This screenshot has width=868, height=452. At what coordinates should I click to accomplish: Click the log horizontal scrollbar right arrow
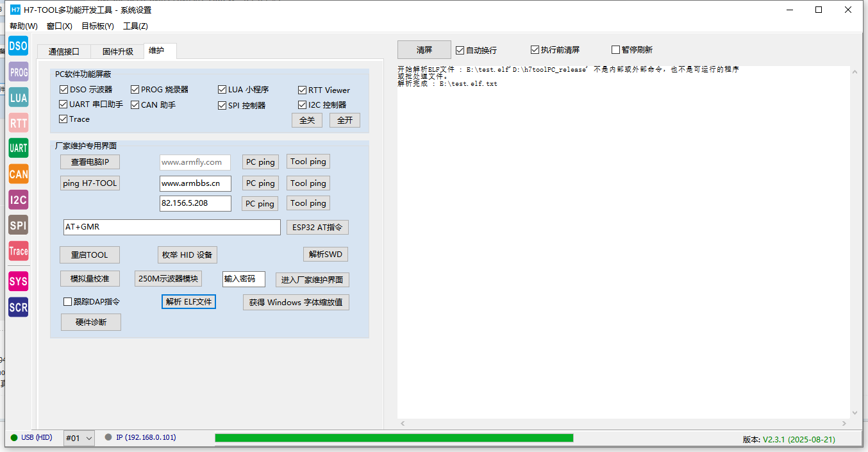pos(845,424)
